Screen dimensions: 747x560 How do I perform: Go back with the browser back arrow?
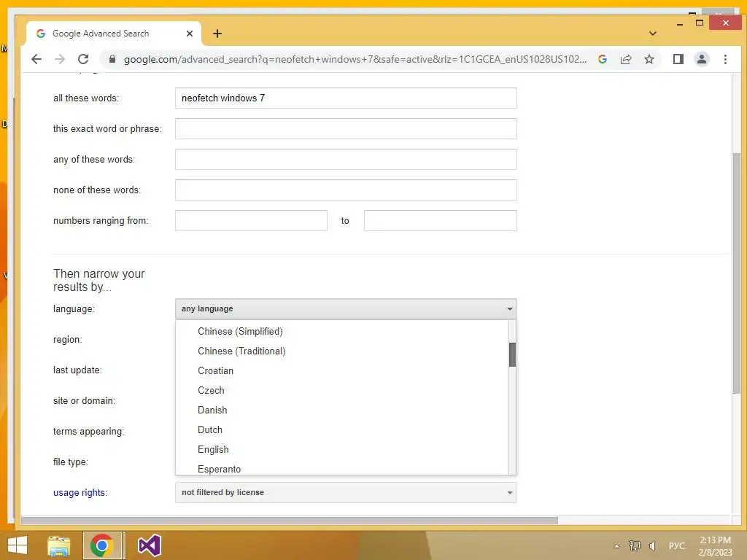click(36, 59)
